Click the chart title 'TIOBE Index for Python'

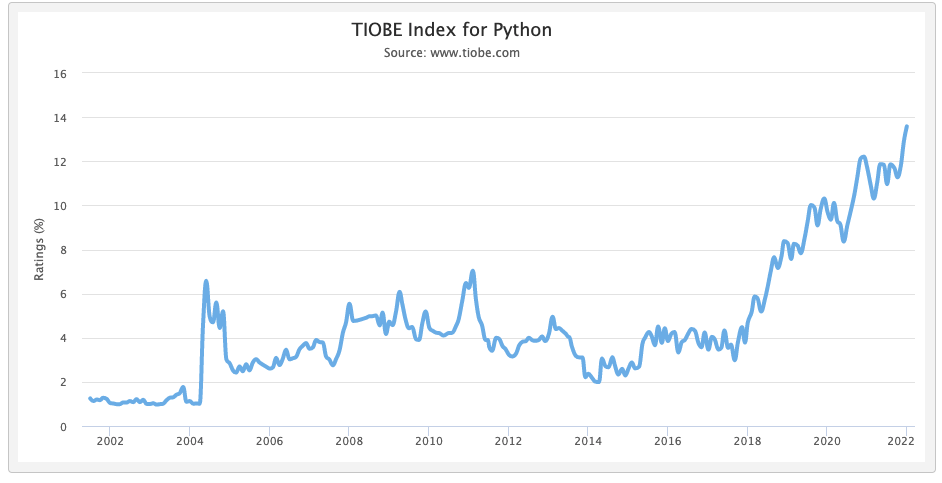[452, 30]
